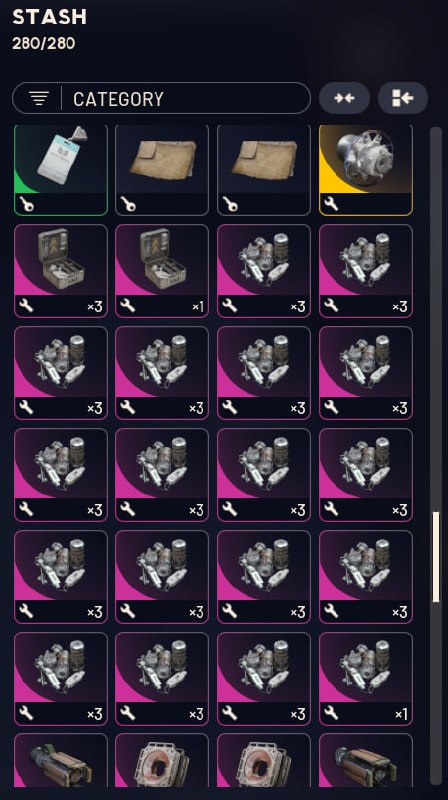Select the first pink ring module item

pyautogui.click(x=162, y=760)
